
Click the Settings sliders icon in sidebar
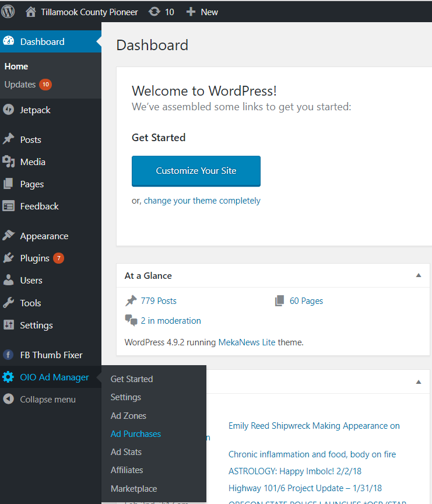coord(8,325)
